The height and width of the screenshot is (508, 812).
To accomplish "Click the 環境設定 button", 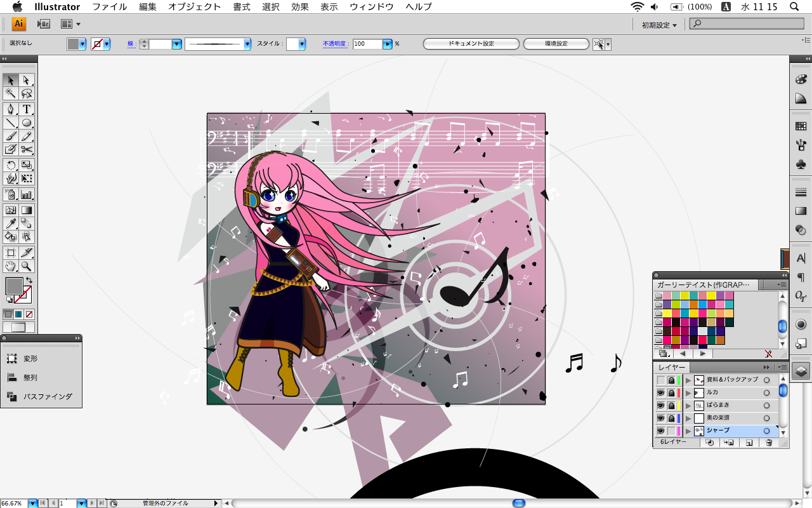I will tap(556, 44).
